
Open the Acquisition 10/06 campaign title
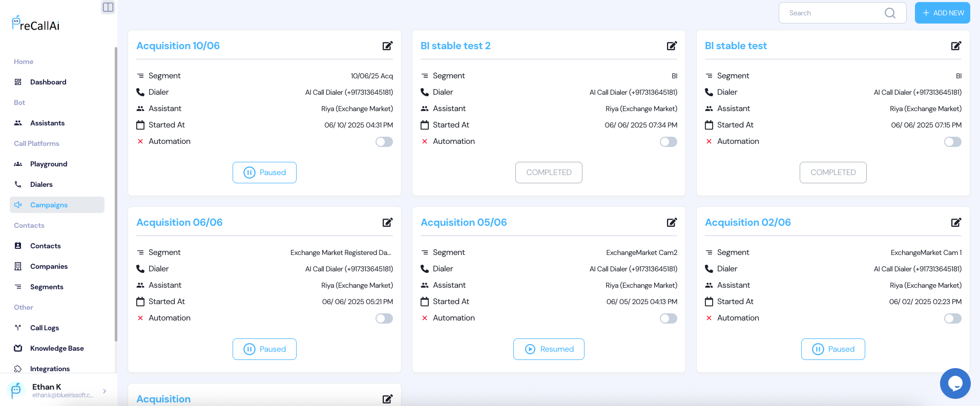pyautogui.click(x=178, y=46)
